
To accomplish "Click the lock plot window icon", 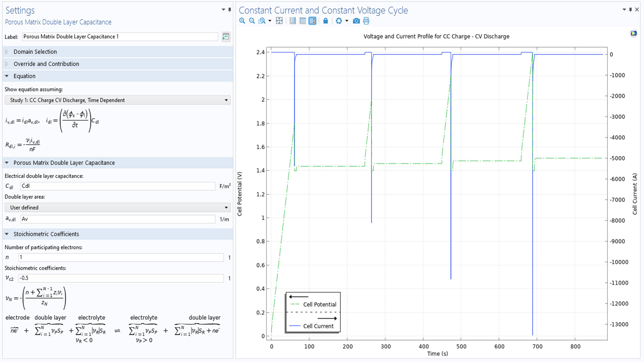I will click(x=325, y=21).
